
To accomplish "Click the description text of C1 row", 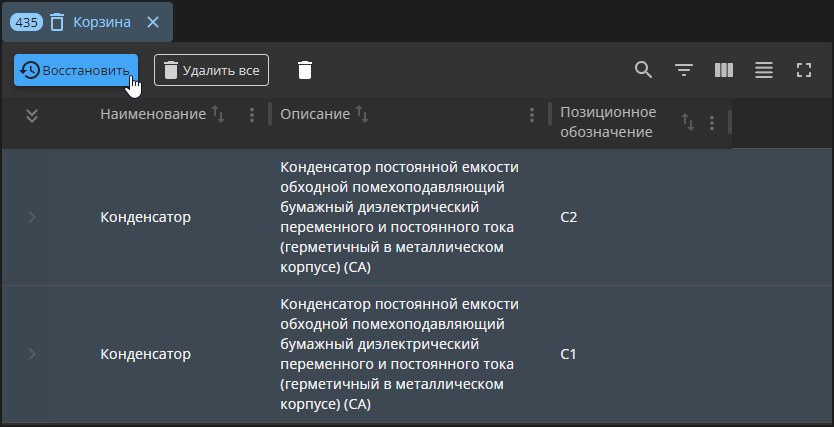I will click(x=399, y=354).
